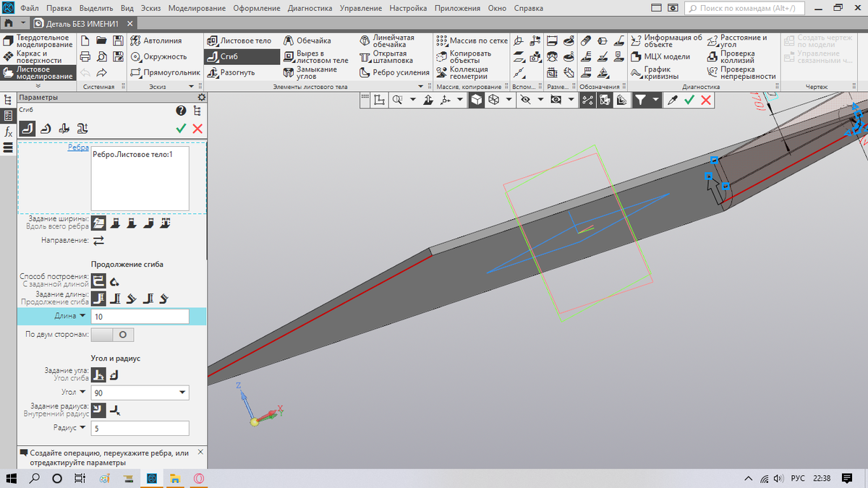Pick the Вырез в листовом теле tool

tap(315, 56)
